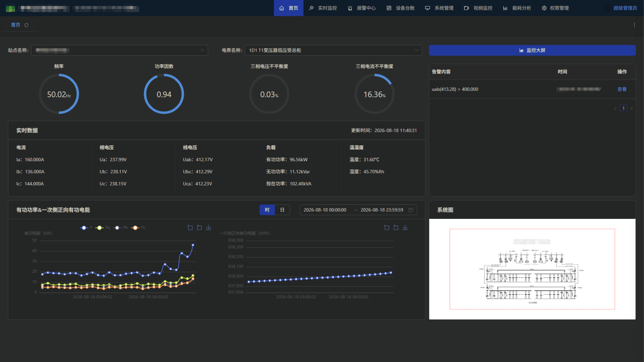Open the 设备台账 menu
Screen dimensions: 644x362
(x=401, y=8)
